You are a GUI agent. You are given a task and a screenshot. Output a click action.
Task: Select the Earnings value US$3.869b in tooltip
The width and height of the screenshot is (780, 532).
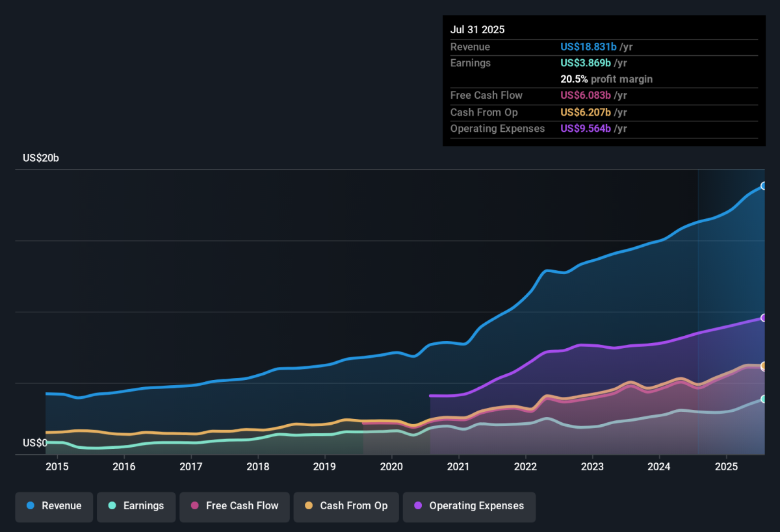585,63
